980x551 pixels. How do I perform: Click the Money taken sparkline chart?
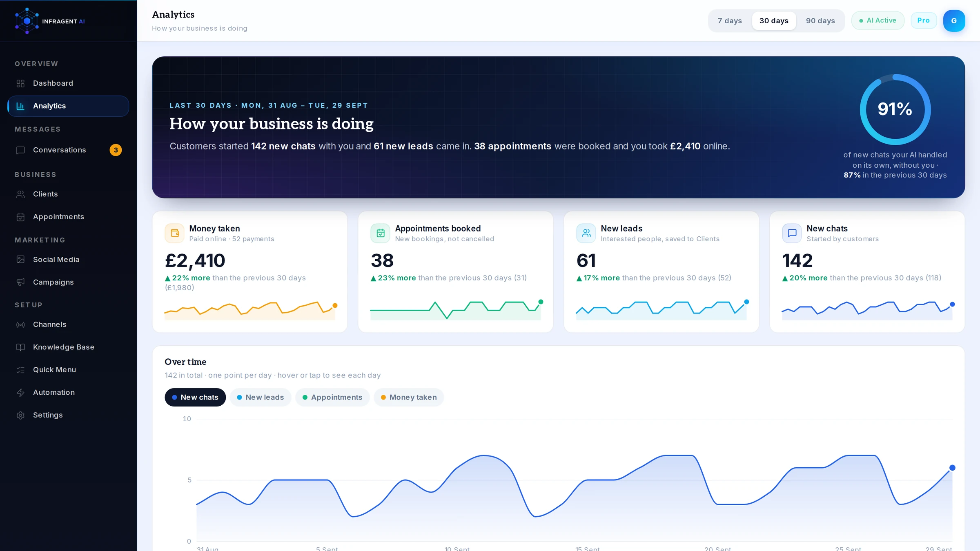(251, 311)
